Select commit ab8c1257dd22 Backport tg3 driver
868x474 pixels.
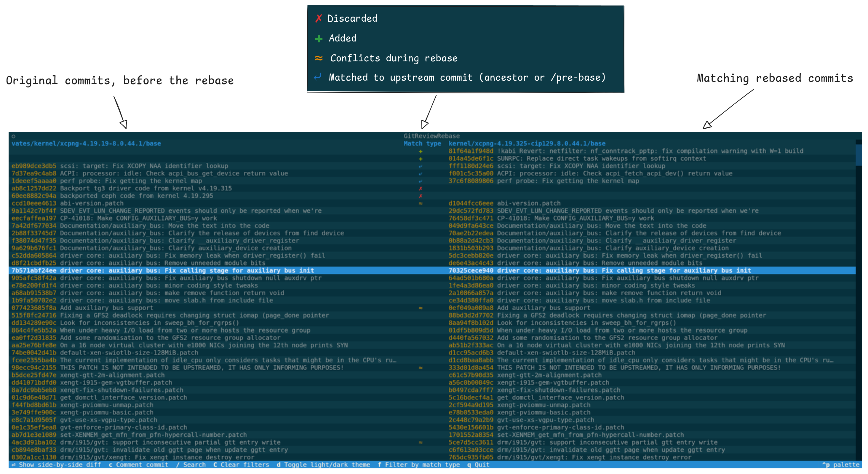(122, 188)
